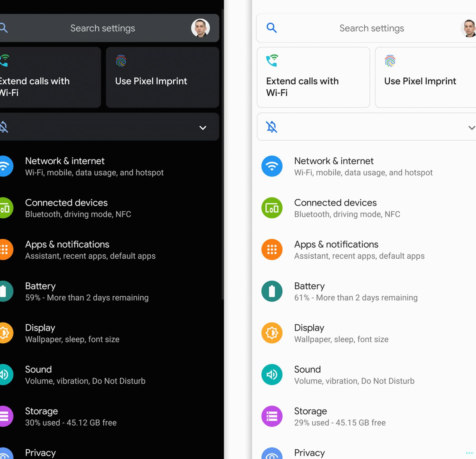The image size is (476, 459).
Task: Select the Sound speaker icon in light theme
Action: pos(272,375)
